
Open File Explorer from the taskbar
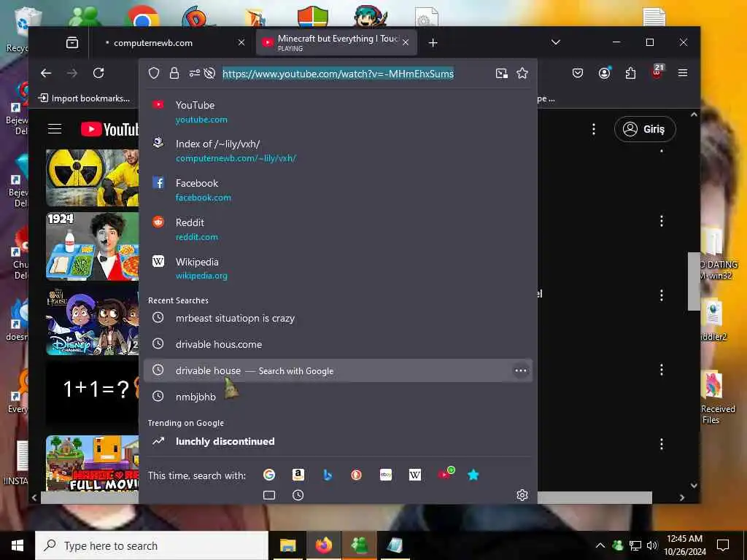click(x=287, y=545)
